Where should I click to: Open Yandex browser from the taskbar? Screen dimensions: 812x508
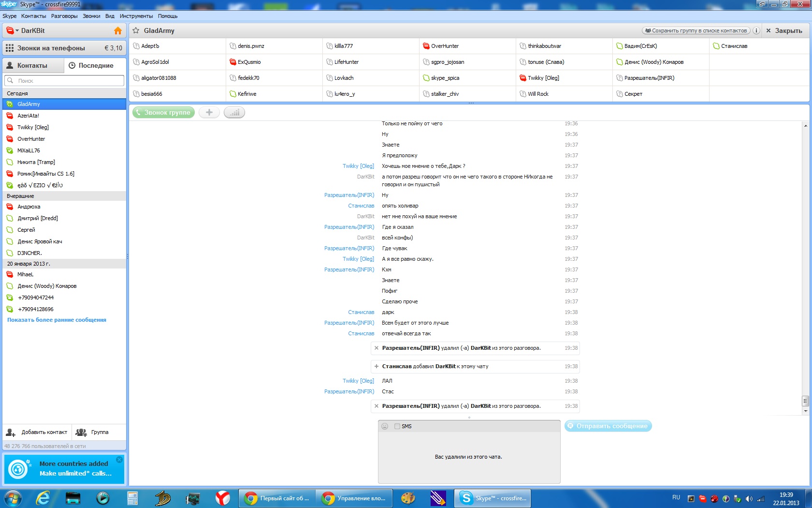pos(222,498)
